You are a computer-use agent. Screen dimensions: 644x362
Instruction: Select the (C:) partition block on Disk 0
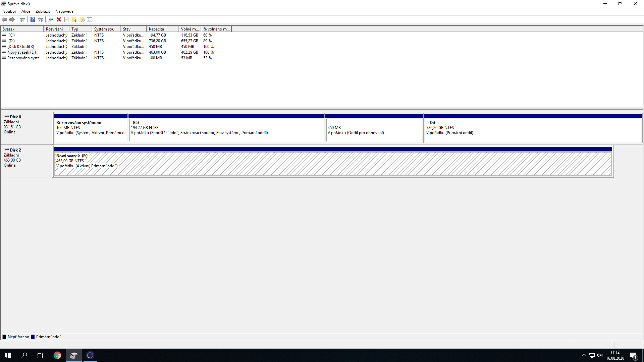[226, 130]
